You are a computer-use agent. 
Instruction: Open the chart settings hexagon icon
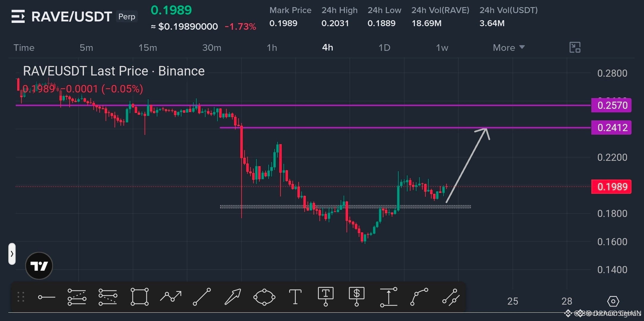click(x=613, y=301)
